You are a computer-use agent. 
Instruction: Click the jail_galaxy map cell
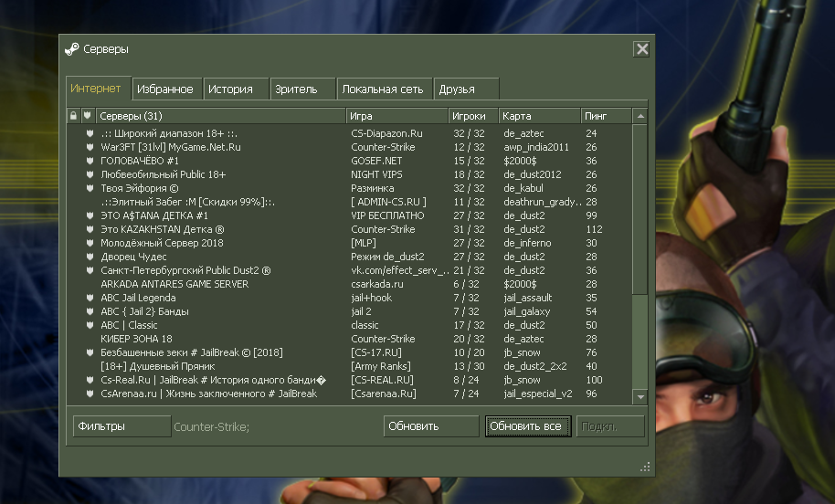pyautogui.click(x=527, y=311)
